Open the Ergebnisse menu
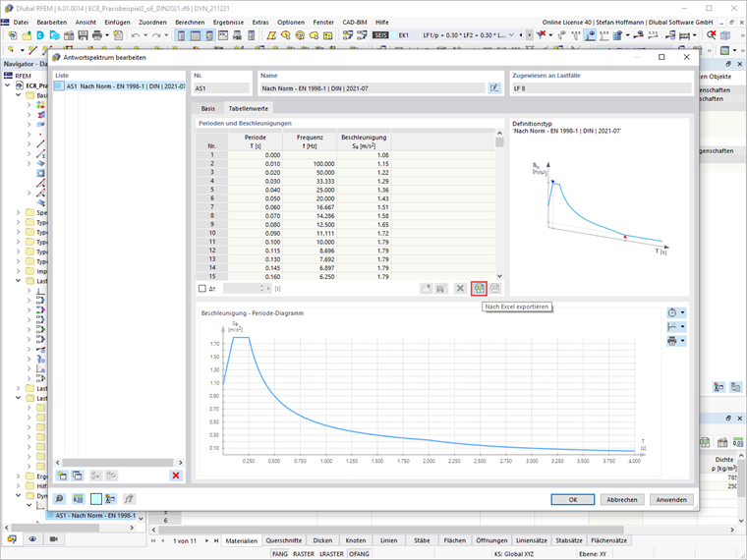The width and height of the screenshot is (747, 560). 228,23
